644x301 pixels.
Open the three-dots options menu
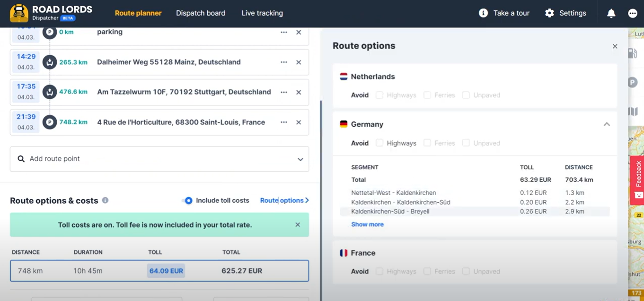[x=633, y=13]
